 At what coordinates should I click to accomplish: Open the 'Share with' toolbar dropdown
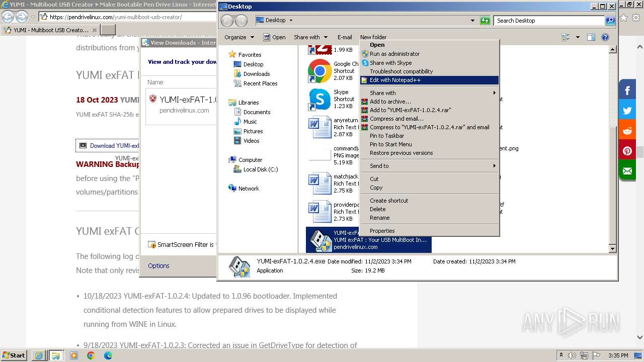(310, 37)
